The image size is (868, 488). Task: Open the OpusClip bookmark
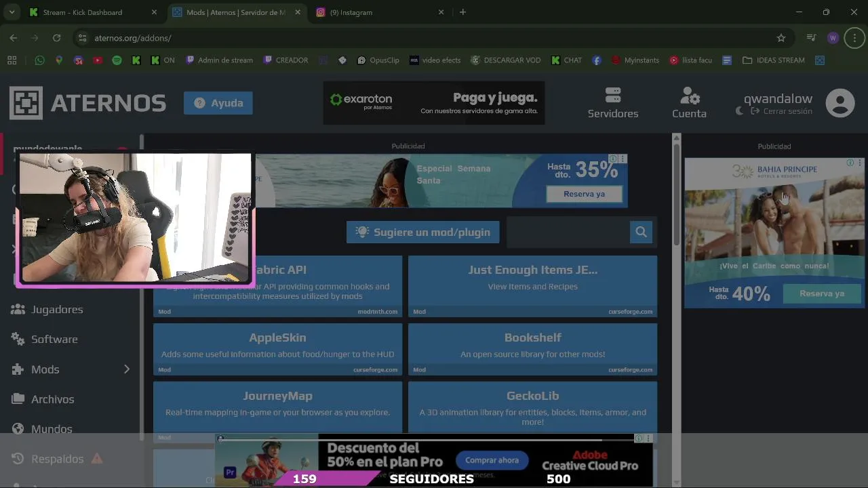point(378,60)
